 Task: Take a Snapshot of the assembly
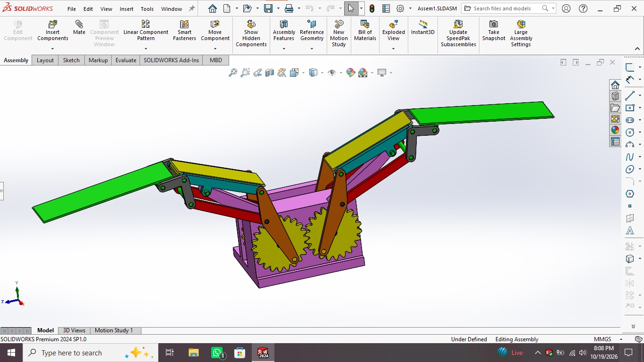(x=494, y=31)
